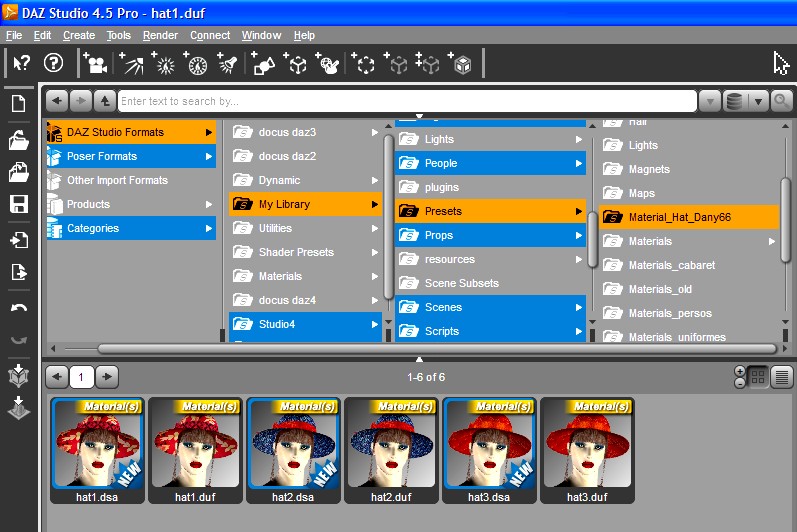This screenshot has width=797, height=532.
Task: Click the Save floppy disk icon
Action: (x=19, y=204)
